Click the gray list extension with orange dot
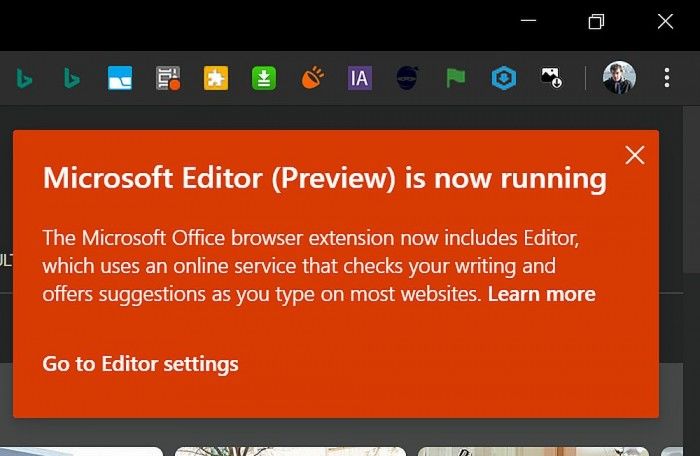The width and height of the screenshot is (700, 456). [x=168, y=78]
